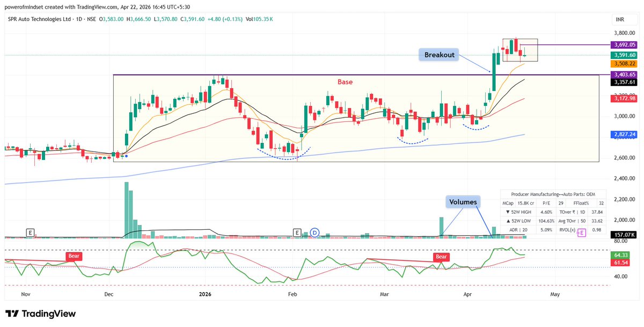The image size is (644, 327).
Task: Click the Bear label near November
Action: (74, 256)
